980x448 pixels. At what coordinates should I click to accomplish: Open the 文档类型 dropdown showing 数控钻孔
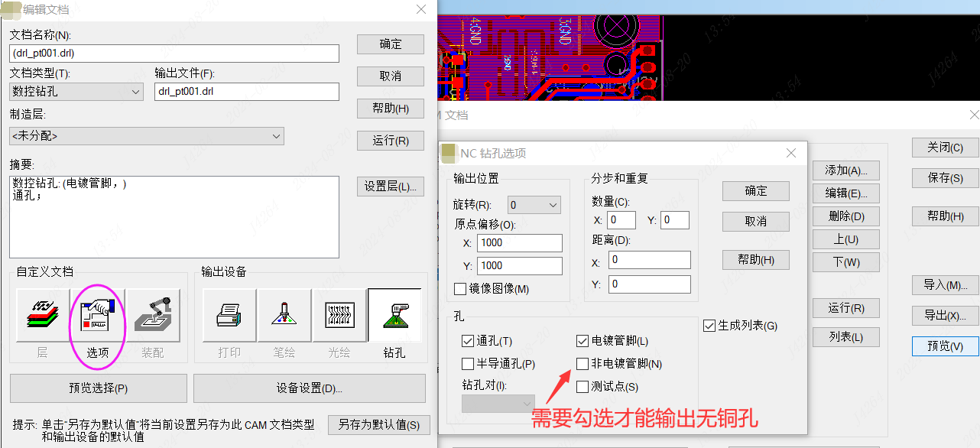(x=76, y=92)
